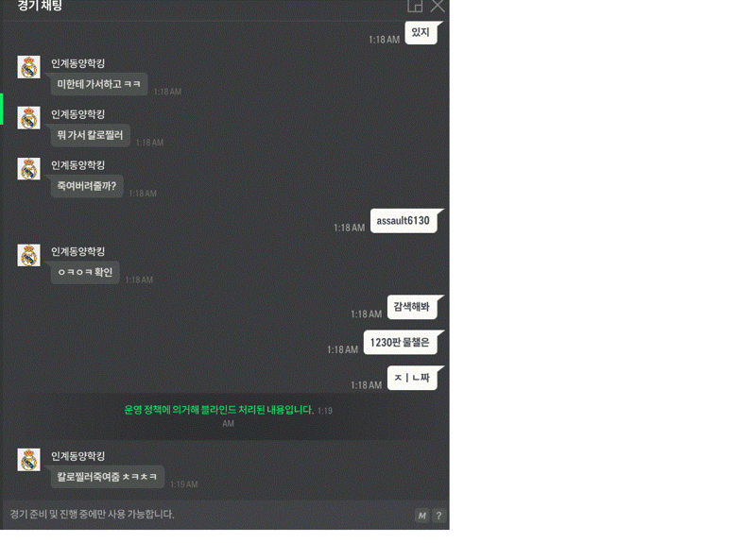The width and height of the screenshot is (756, 543).
Task: Click the green blinded-content policy notice
Action: (219, 410)
